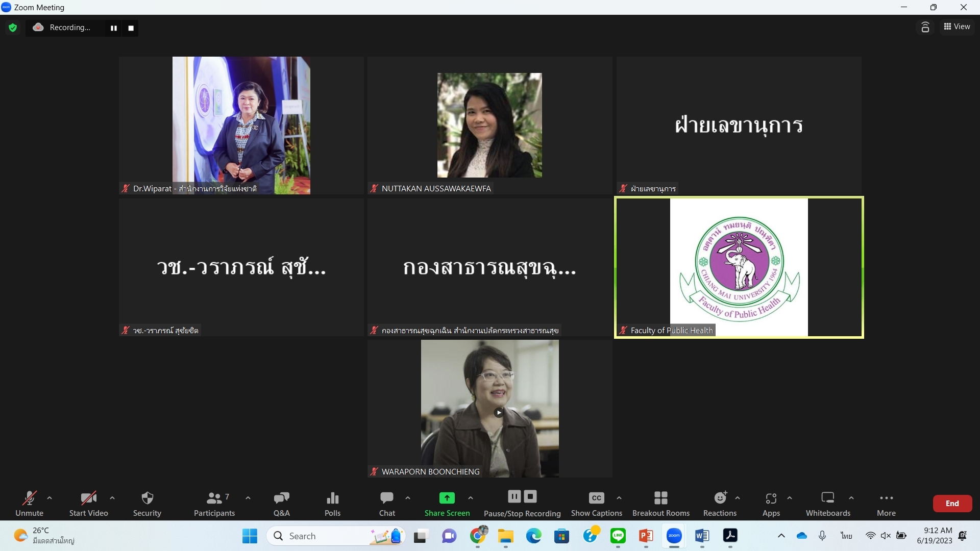Click the green Share Screen button
This screenshot has height=551, width=980.
click(447, 503)
